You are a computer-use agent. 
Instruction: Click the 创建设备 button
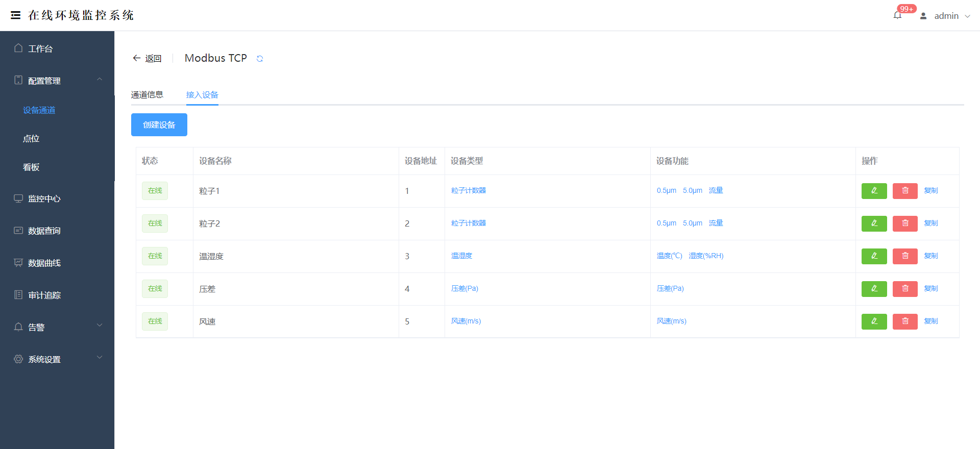[159, 125]
